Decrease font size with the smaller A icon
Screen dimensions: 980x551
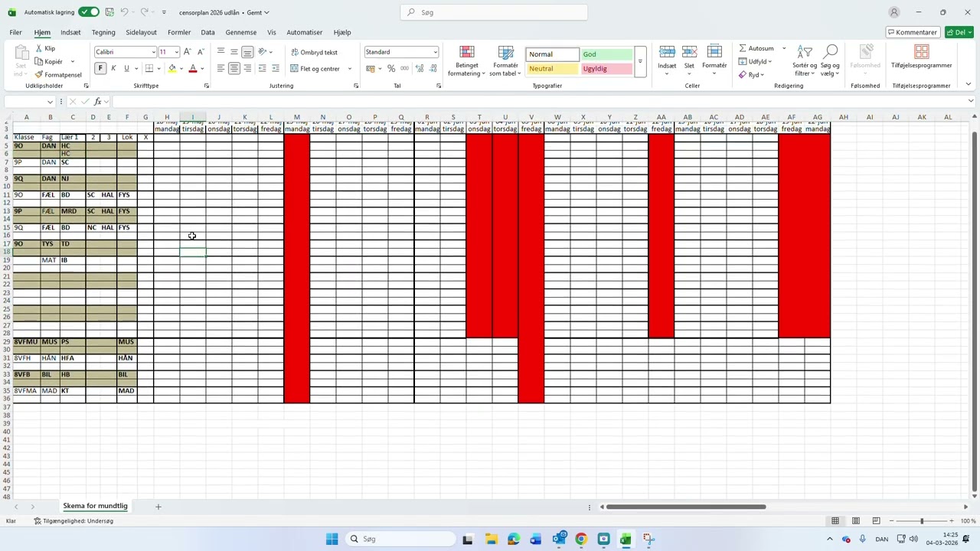(201, 52)
